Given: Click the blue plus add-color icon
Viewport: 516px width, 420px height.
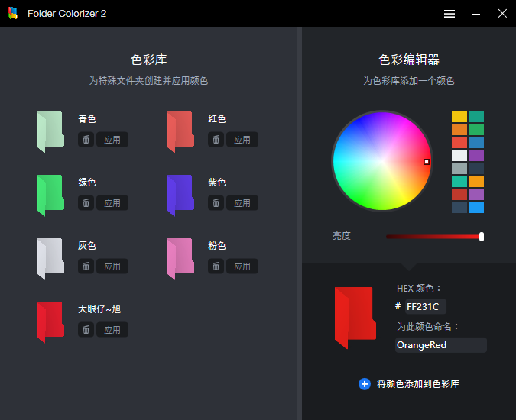Looking at the screenshot, I should point(365,384).
